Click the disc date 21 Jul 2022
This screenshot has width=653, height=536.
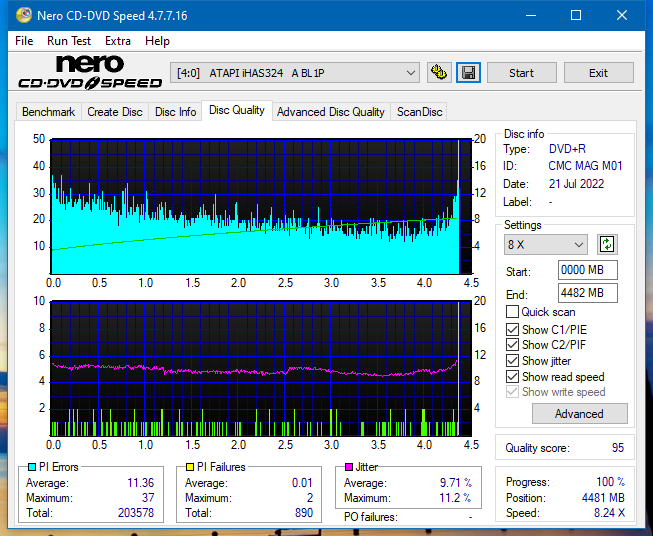pyautogui.click(x=576, y=184)
